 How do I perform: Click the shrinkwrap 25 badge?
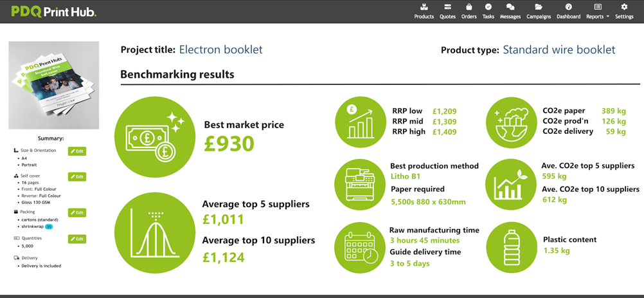point(49,227)
